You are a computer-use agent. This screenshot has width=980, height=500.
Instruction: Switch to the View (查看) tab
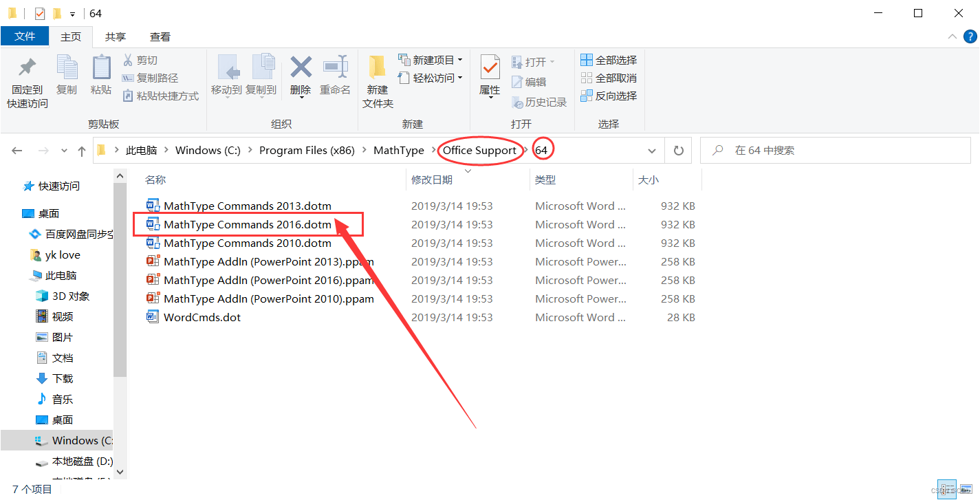pyautogui.click(x=160, y=36)
